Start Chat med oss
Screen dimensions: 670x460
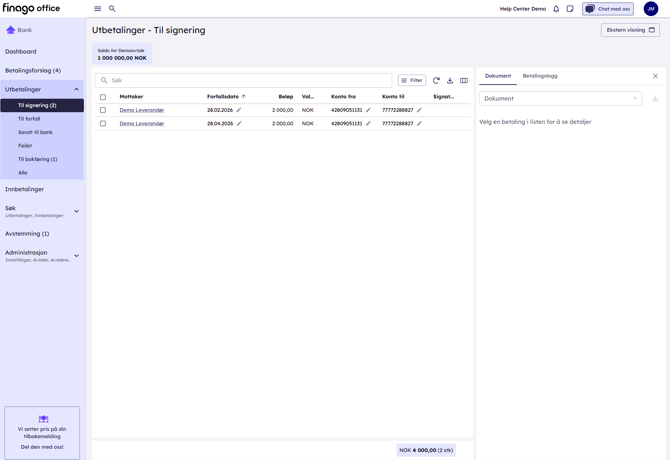[x=608, y=9]
